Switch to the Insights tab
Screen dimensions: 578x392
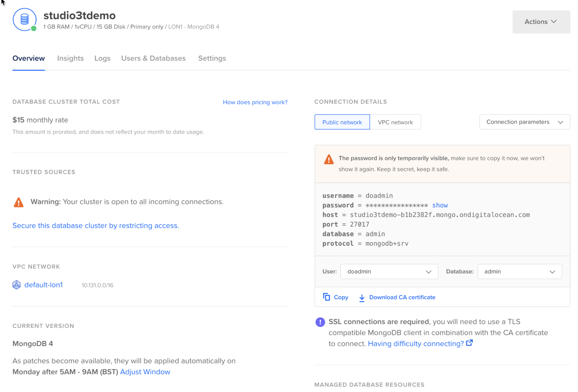70,58
